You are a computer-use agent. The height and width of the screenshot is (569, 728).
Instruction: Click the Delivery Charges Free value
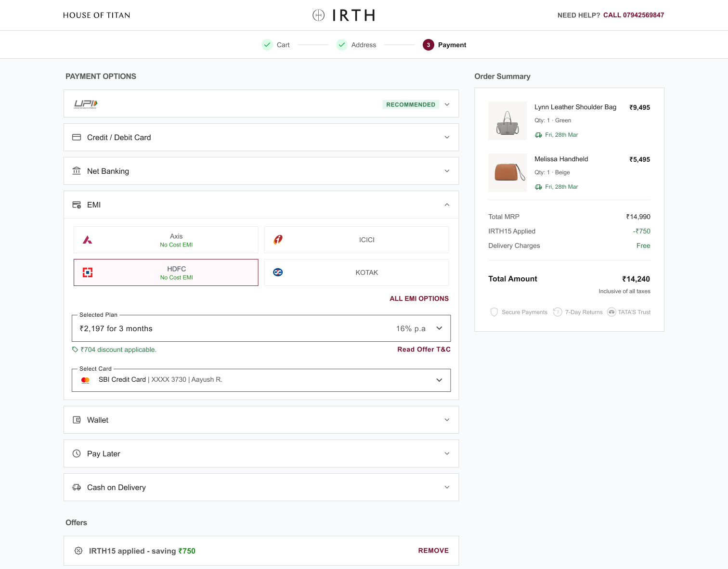coord(643,246)
